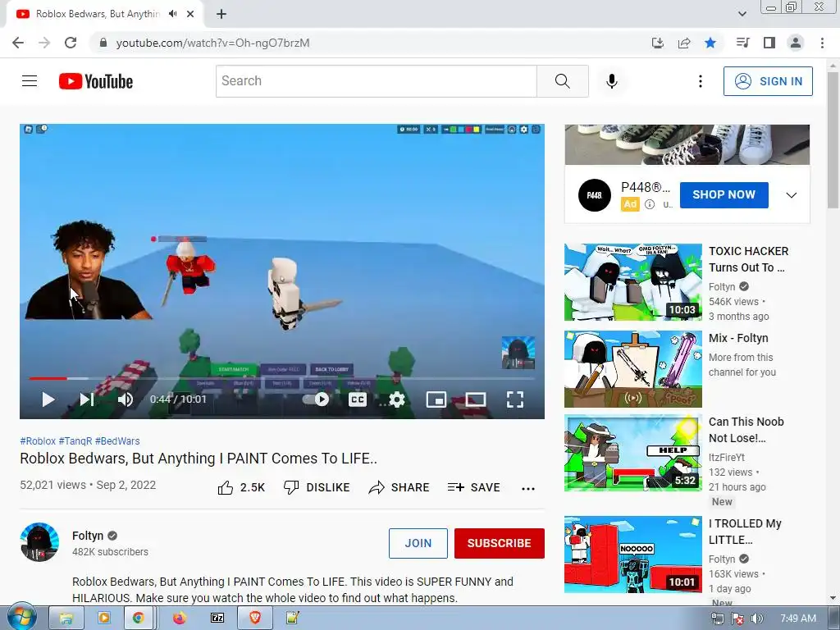The image size is (840, 630).
Task: Save the video to a playlist
Action: coord(474,487)
